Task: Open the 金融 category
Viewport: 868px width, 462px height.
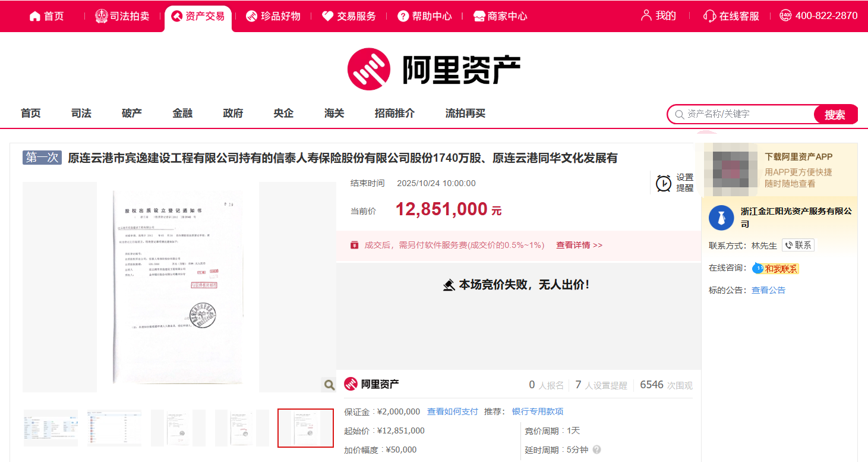Action: [182, 113]
